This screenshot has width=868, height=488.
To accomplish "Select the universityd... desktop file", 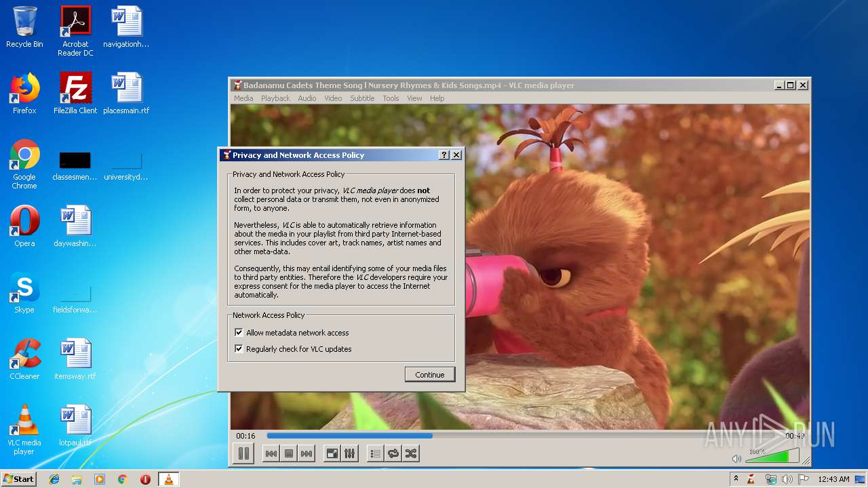I will tap(126, 165).
